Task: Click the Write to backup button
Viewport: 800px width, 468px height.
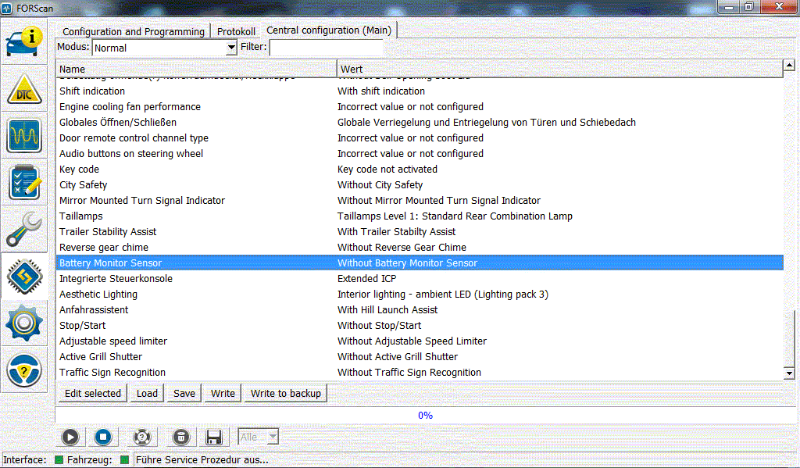Action: tap(286, 393)
